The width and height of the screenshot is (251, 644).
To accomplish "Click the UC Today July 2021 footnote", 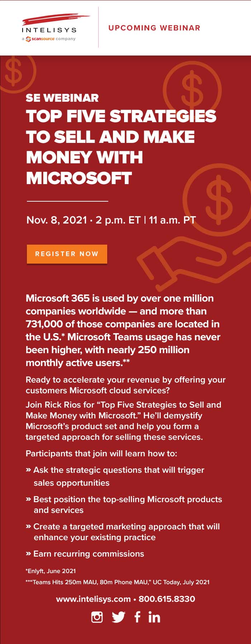I will (x=118, y=582).
